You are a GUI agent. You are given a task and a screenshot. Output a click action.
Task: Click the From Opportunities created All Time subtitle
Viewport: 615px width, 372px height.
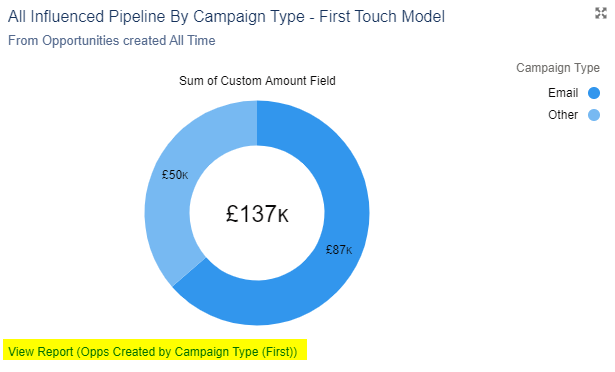111,40
